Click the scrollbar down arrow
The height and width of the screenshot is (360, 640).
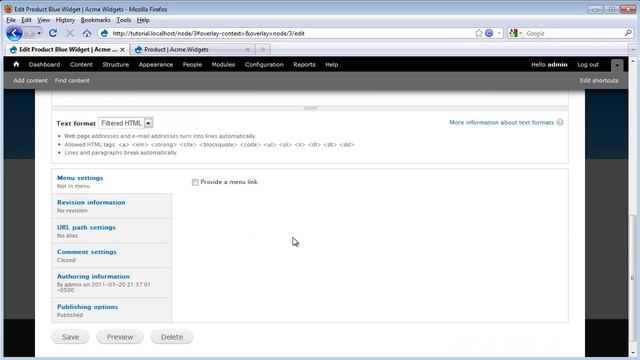point(633,353)
